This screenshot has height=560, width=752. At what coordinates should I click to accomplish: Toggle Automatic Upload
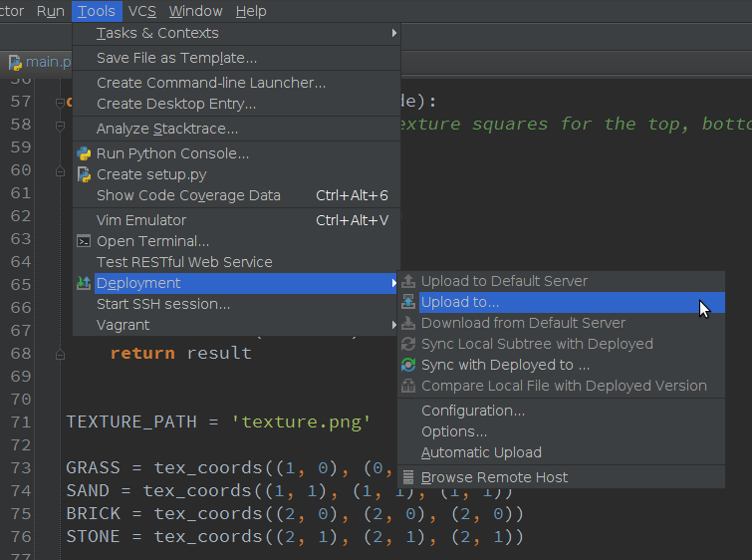tap(562, 452)
